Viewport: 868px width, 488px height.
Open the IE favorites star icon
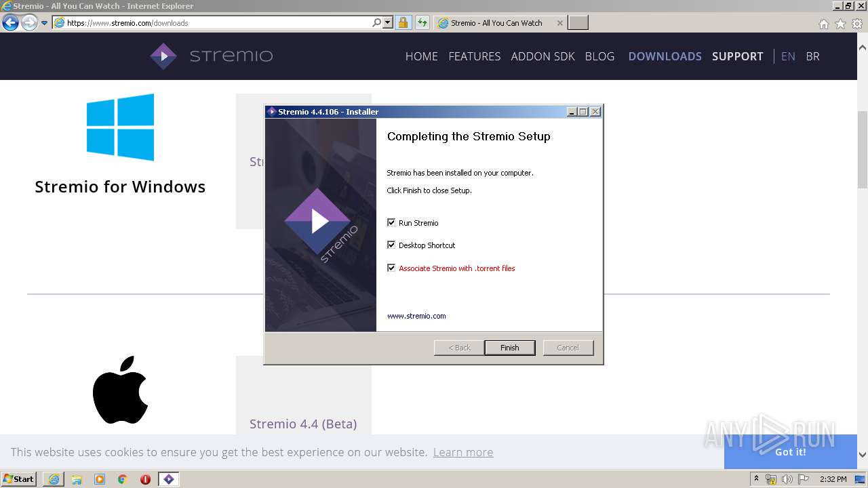click(840, 24)
